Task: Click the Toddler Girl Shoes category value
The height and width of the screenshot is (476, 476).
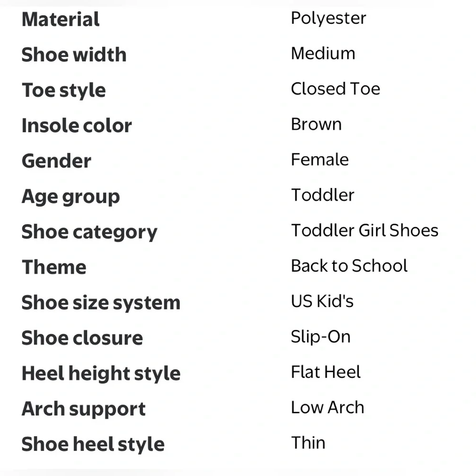Action: [x=365, y=230]
